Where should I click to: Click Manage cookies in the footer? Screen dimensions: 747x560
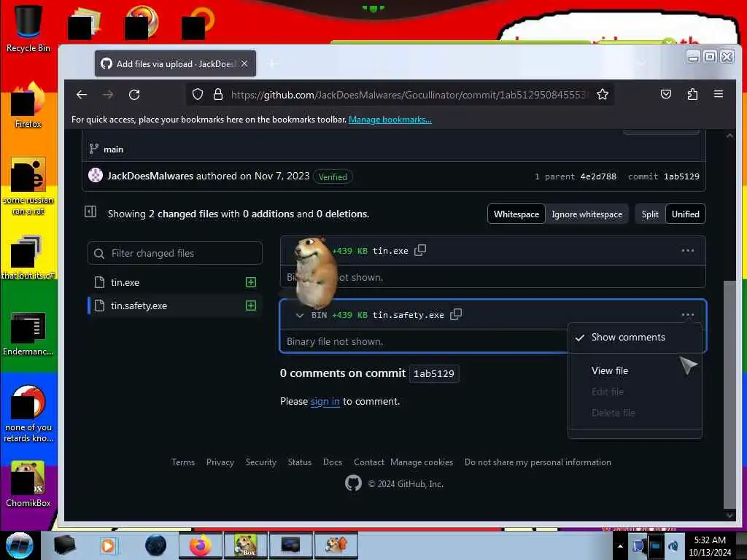[x=422, y=462]
